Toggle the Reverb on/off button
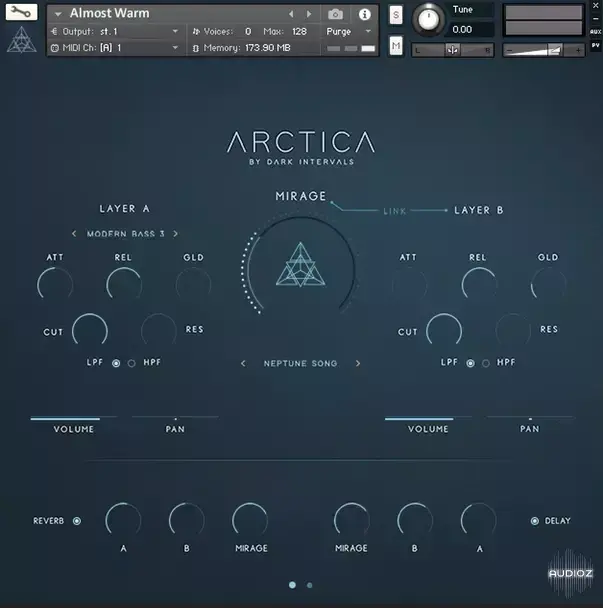Viewport: 603px width, 608px height. pyautogui.click(x=77, y=521)
